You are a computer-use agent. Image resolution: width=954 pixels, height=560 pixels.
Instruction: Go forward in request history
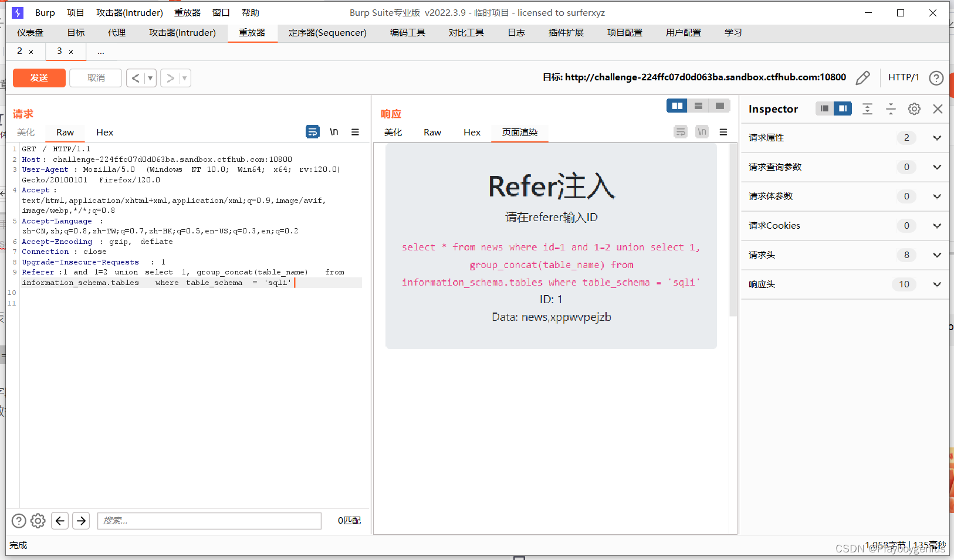[x=170, y=78]
